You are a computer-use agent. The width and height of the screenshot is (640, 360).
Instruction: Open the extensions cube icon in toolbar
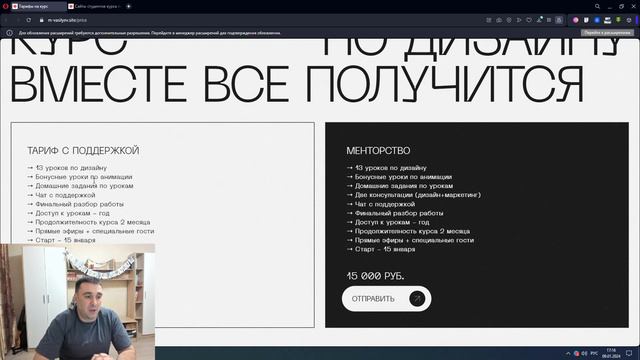(629, 20)
